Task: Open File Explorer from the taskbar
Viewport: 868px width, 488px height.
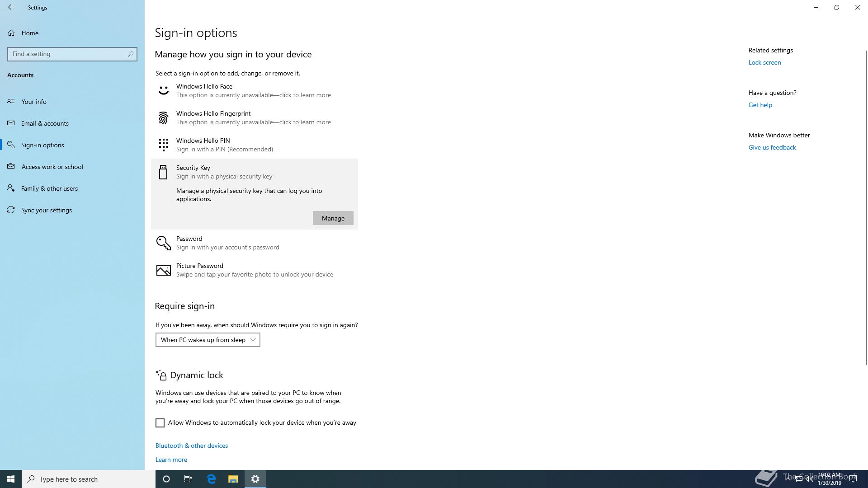Action: point(233,479)
